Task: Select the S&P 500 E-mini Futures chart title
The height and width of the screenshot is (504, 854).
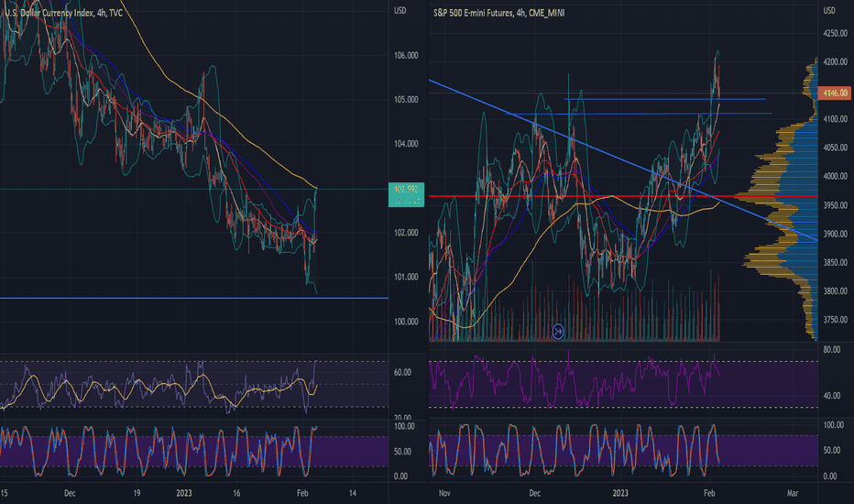Action: (498, 13)
